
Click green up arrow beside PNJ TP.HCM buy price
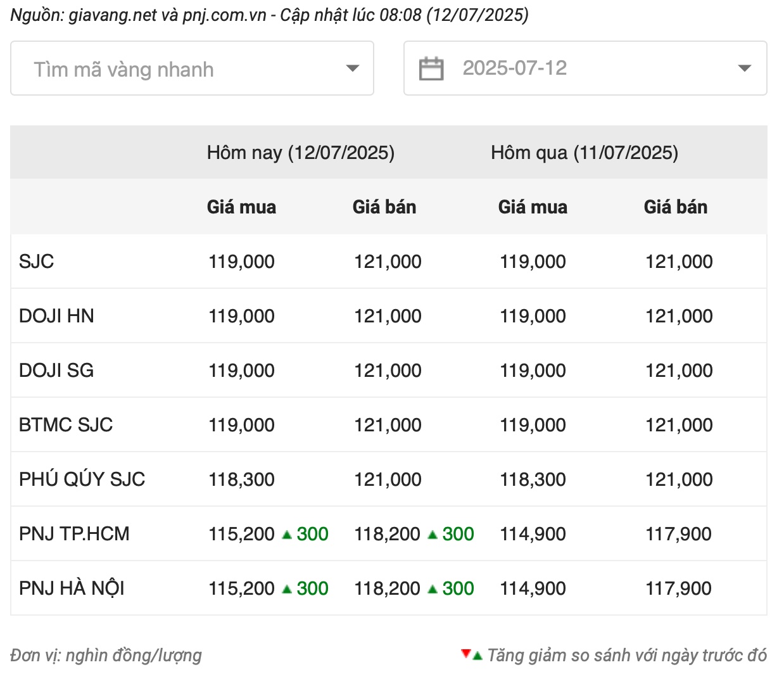(x=287, y=535)
